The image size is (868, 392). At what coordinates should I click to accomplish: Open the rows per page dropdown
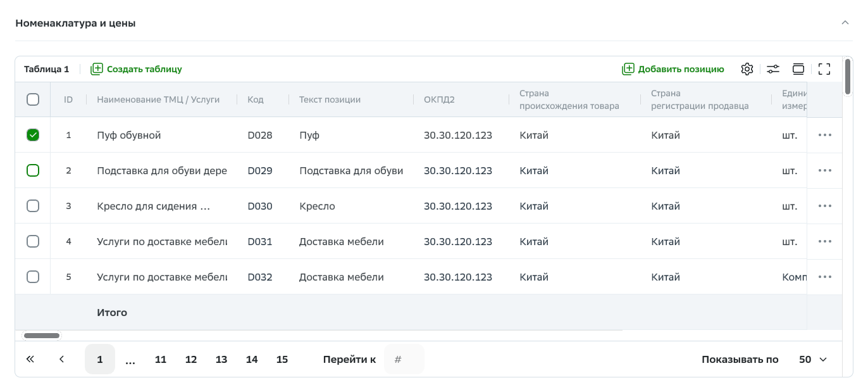click(x=813, y=359)
